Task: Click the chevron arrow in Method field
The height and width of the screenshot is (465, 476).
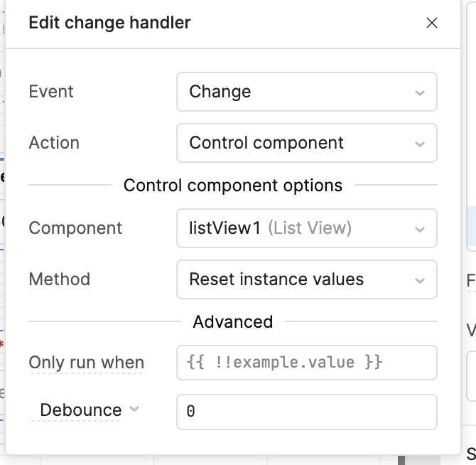Action: (x=420, y=280)
